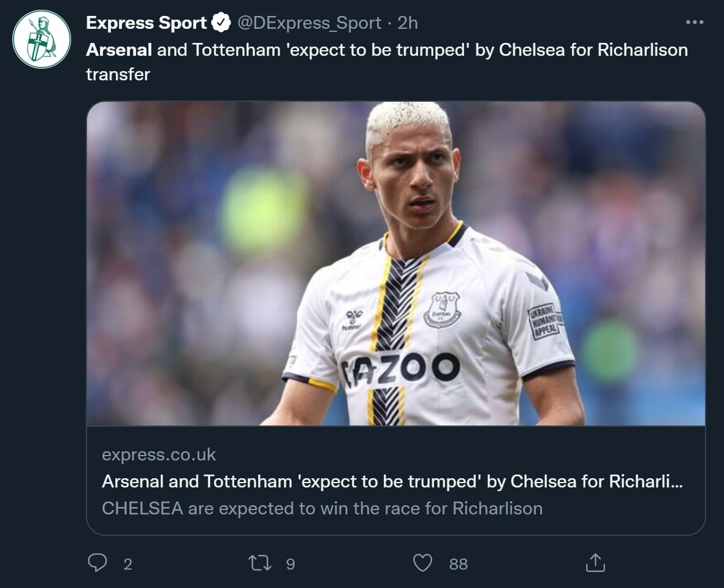The image size is (724, 588).
Task: Open the @DExpress_Sport handle link
Action: 309,23
